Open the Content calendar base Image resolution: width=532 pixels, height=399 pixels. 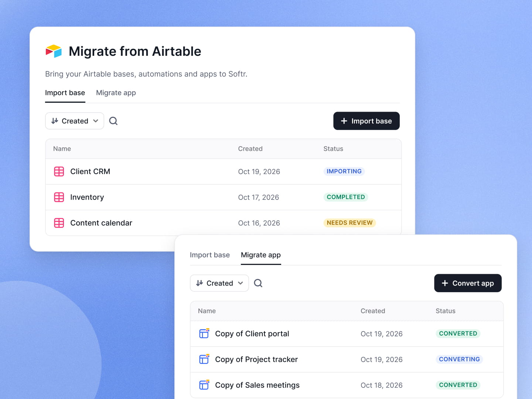coord(224,223)
